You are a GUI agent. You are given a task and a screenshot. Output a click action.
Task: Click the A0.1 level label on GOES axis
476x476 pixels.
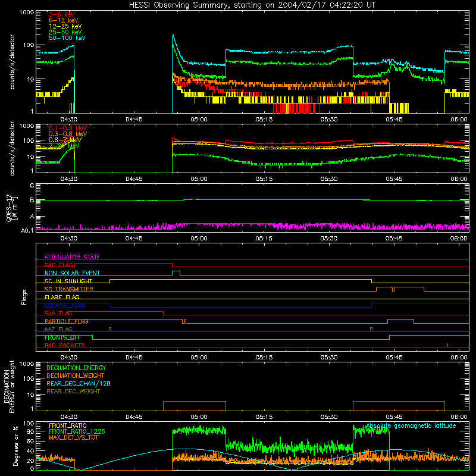coord(27,230)
